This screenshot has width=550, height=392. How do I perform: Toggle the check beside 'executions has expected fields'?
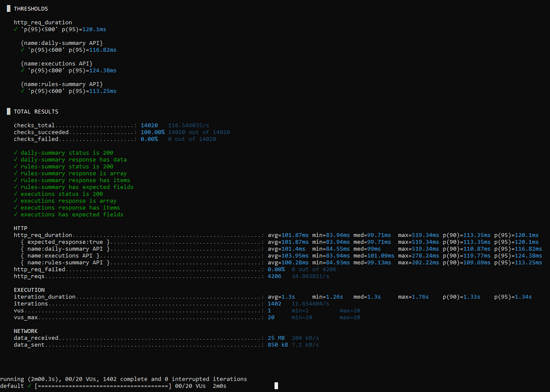(x=16, y=214)
